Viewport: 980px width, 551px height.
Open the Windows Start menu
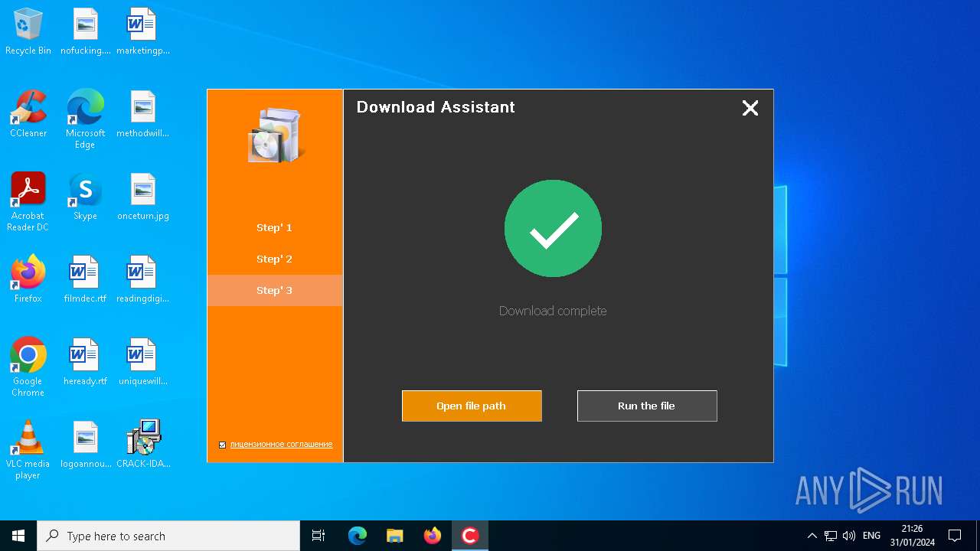[x=18, y=536]
